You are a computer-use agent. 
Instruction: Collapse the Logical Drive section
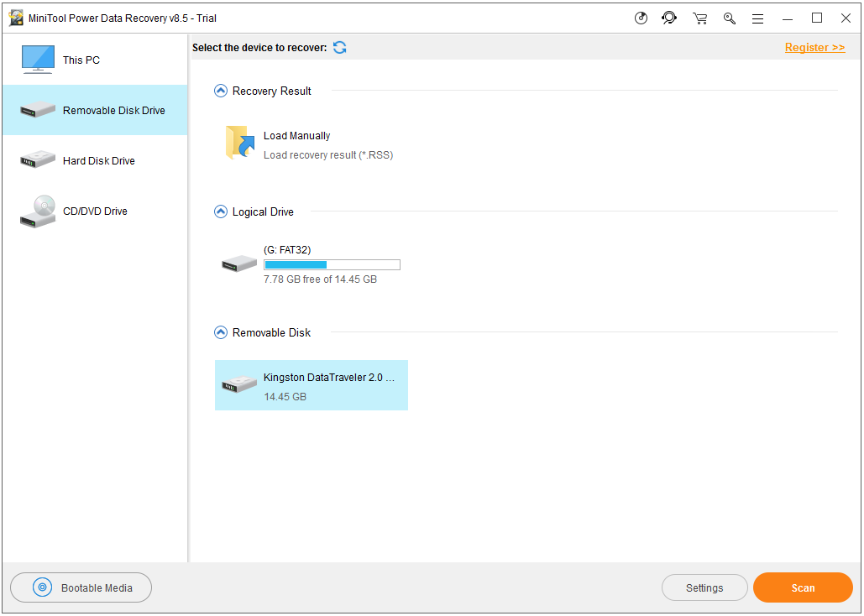point(220,211)
